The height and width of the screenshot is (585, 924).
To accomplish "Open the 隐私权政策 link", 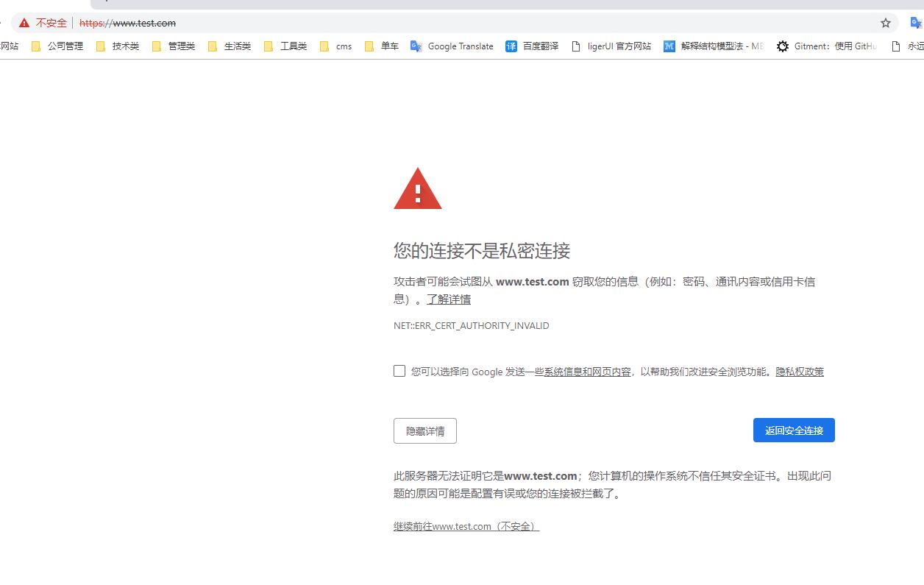I will (x=800, y=372).
